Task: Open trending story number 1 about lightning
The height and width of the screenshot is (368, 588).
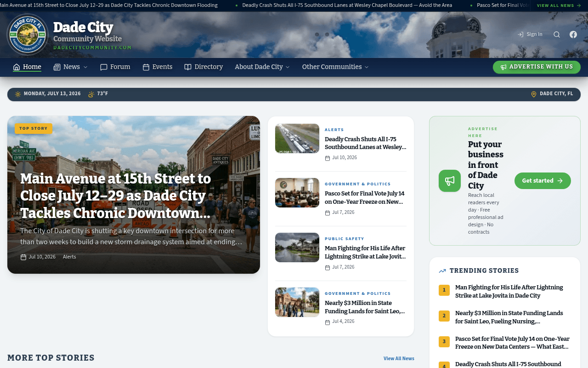Action: (x=509, y=292)
